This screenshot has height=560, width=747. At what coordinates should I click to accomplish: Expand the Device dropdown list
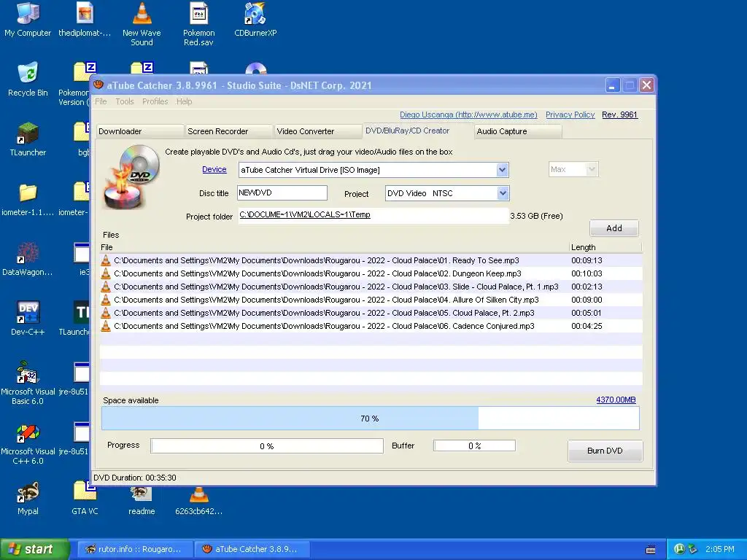coord(502,170)
